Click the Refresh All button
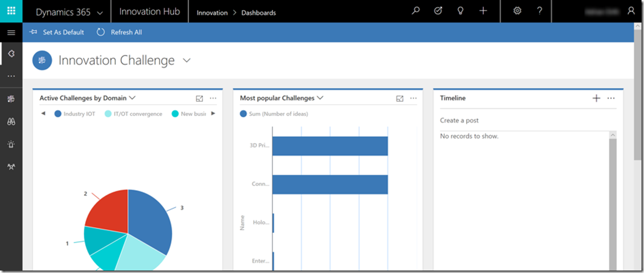Viewport: 644px width, 273px height. coord(120,32)
